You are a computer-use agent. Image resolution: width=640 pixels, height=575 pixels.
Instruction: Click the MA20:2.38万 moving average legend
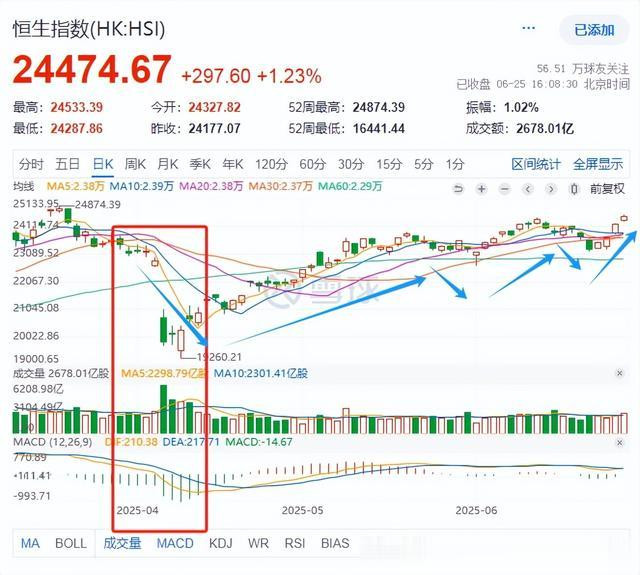[x=211, y=186]
